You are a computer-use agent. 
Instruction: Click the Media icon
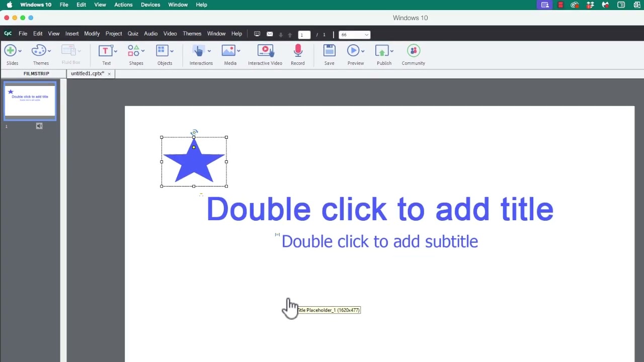tap(228, 50)
